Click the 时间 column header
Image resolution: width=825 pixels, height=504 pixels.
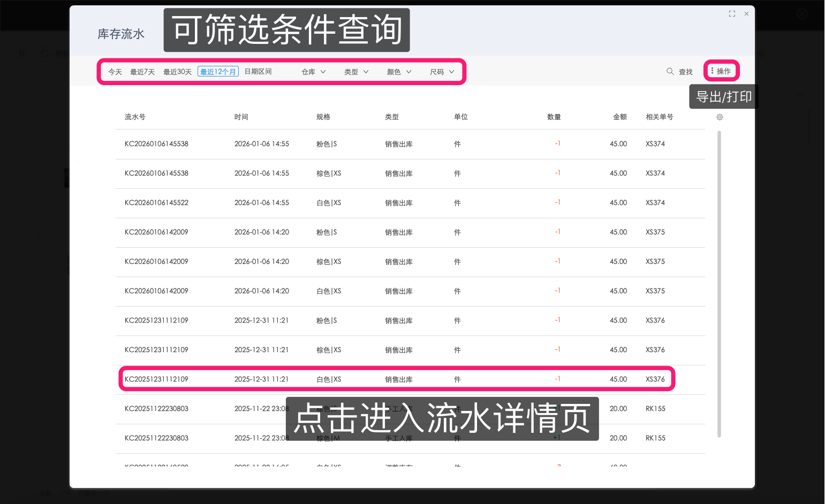click(x=241, y=117)
